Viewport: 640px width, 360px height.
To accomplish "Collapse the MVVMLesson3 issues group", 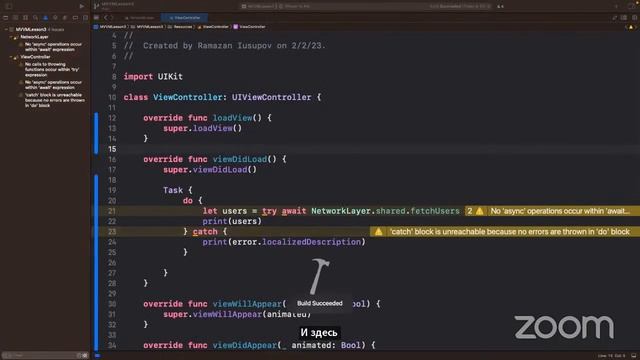I will [6, 29].
